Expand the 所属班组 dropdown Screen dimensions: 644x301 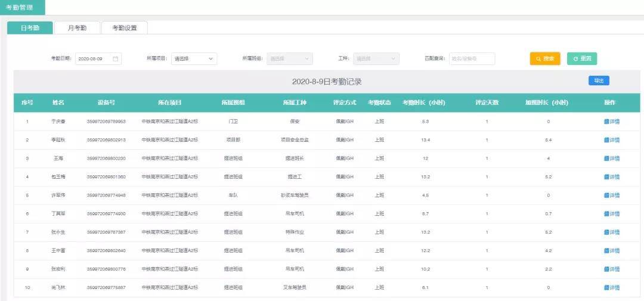(x=289, y=59)
